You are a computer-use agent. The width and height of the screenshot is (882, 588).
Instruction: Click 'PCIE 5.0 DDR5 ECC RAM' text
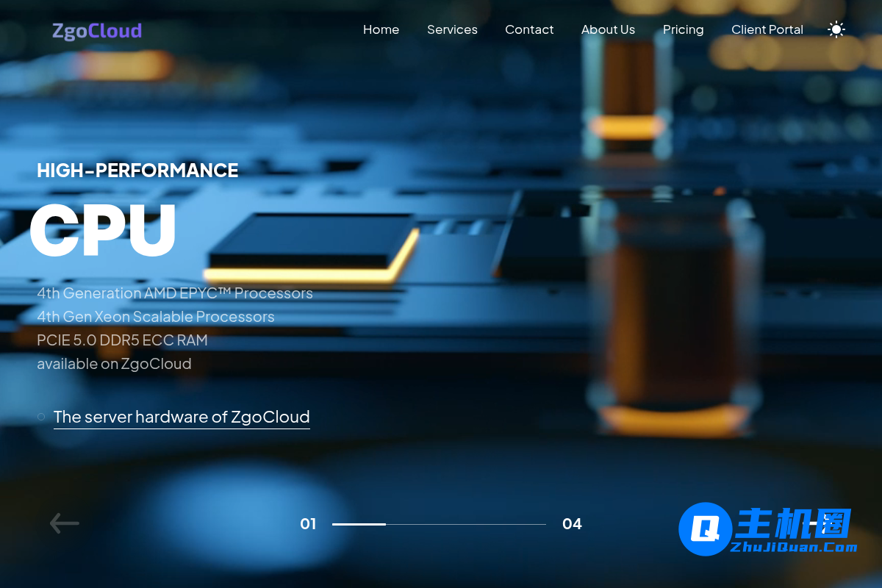pos(122,340)
